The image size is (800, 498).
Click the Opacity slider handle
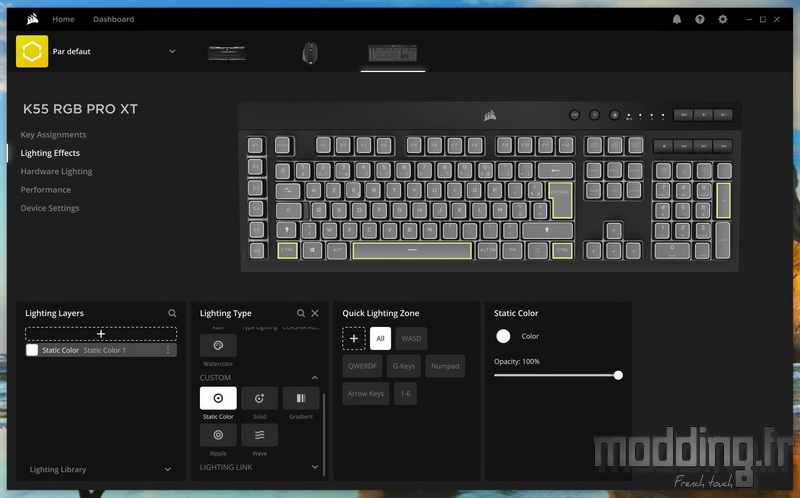618,376
